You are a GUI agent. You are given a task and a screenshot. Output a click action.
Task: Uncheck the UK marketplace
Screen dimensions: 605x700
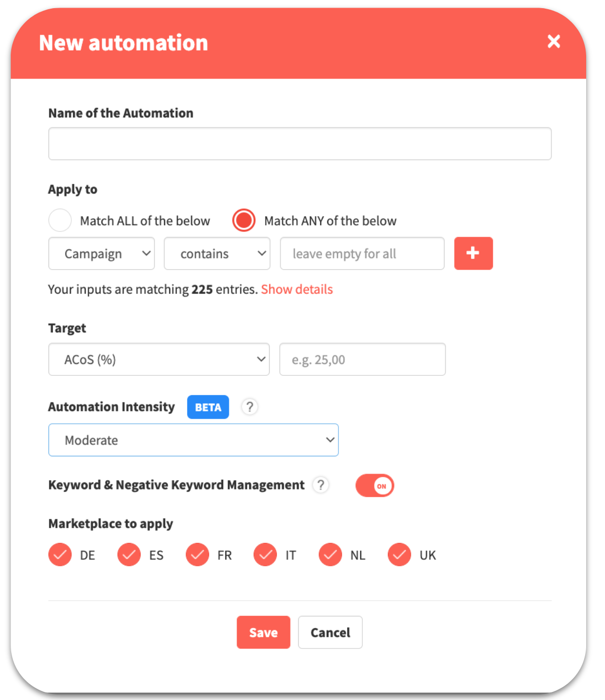point(399,555)
